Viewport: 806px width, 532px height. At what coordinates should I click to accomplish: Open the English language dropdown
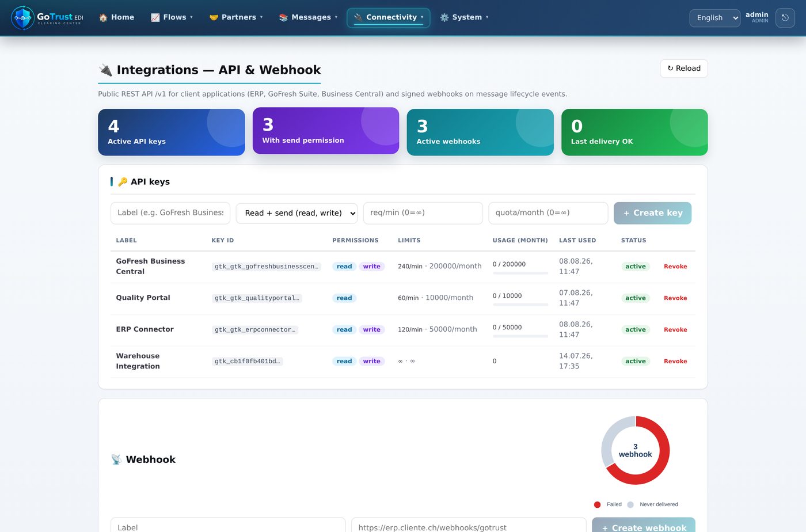pyautogui.click(x=714, y=18)
